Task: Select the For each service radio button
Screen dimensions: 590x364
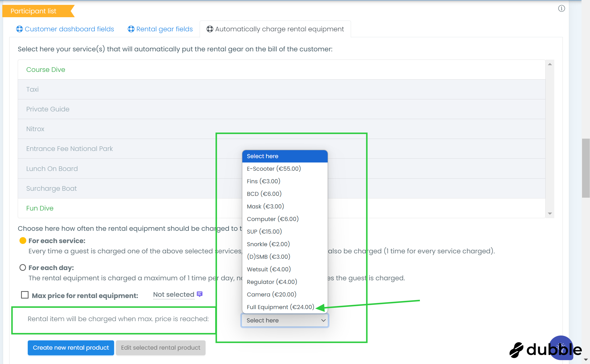Action: pyautogui.click(x=23, y=241)
